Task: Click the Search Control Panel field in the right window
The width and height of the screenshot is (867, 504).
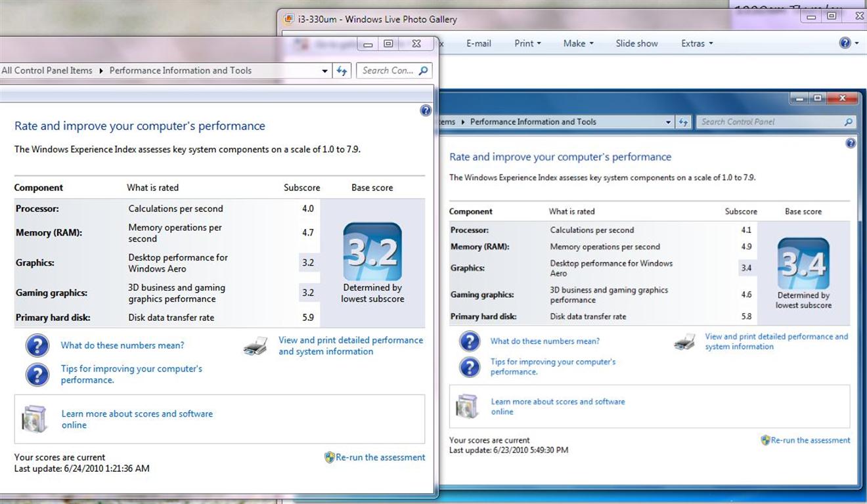Action: 776,122
